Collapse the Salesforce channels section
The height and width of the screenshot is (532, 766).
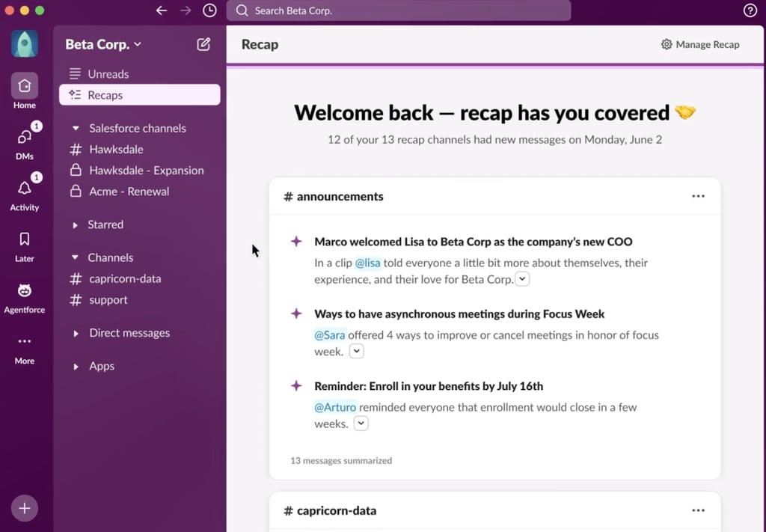tap(75, 128)
